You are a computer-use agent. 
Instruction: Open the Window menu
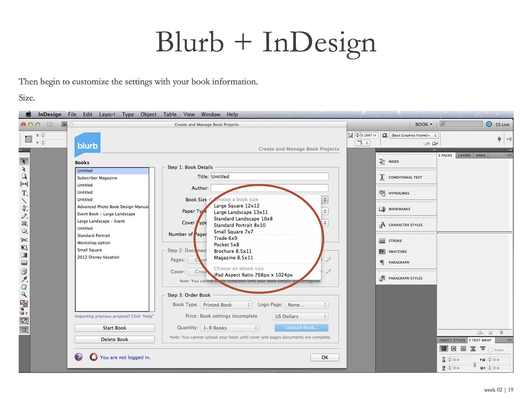(211, 114)
